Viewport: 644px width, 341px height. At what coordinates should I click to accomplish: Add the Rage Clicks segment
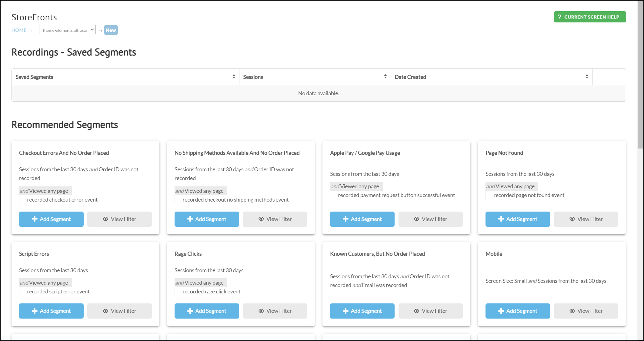click(207, 311)
